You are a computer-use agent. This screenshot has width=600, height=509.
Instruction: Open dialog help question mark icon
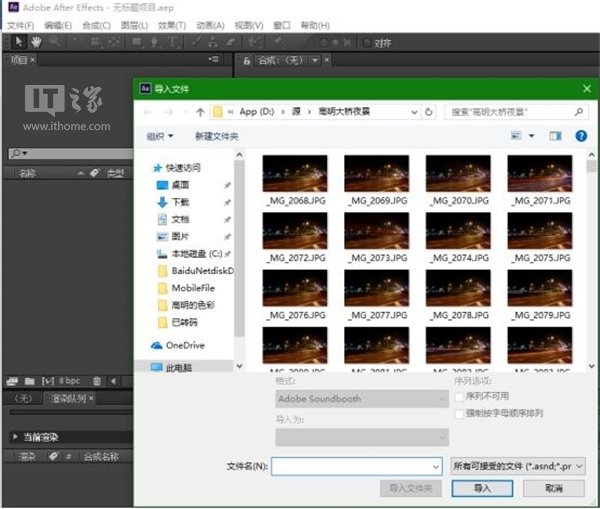click(x=581, y=136)
